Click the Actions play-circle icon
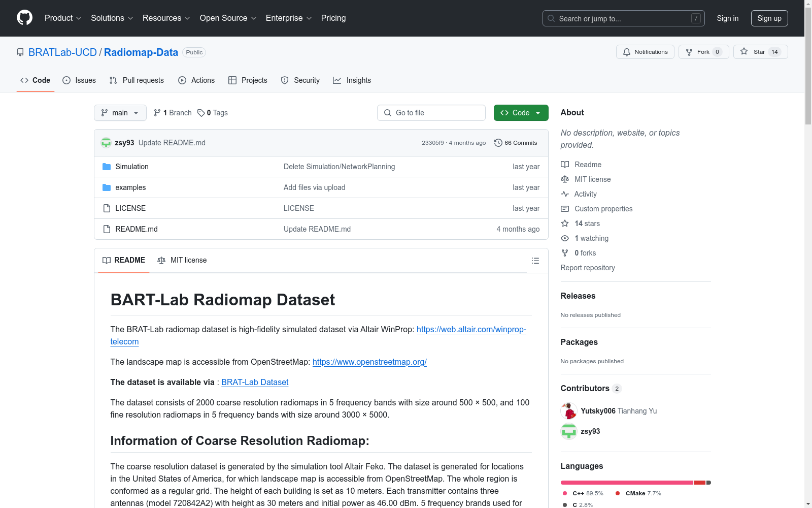812x508 pixels. click(182, 80)
